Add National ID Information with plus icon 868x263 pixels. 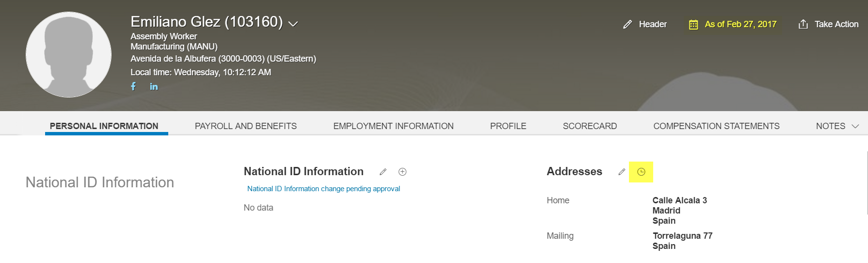pyautogui.click(x=402, y=172)
